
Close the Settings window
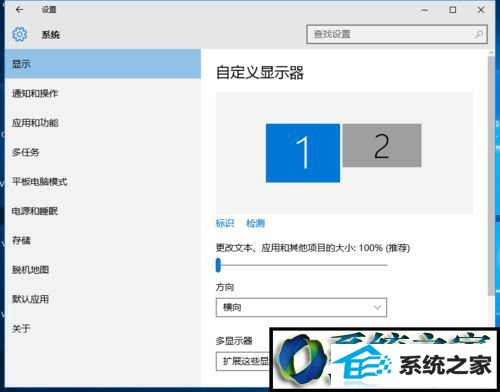pyautogui.click(x=481, y=10)
